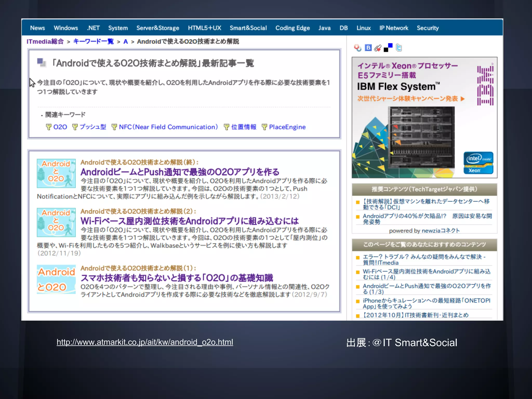Go to the .NET section
The image size is (532, 399).
[x=93, y=28]
